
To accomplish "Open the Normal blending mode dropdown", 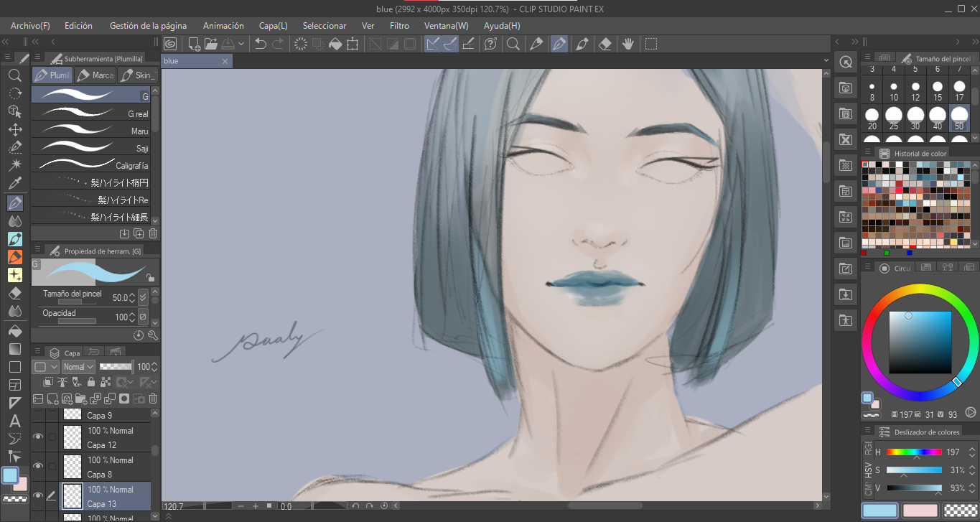I will coord(78,366).
